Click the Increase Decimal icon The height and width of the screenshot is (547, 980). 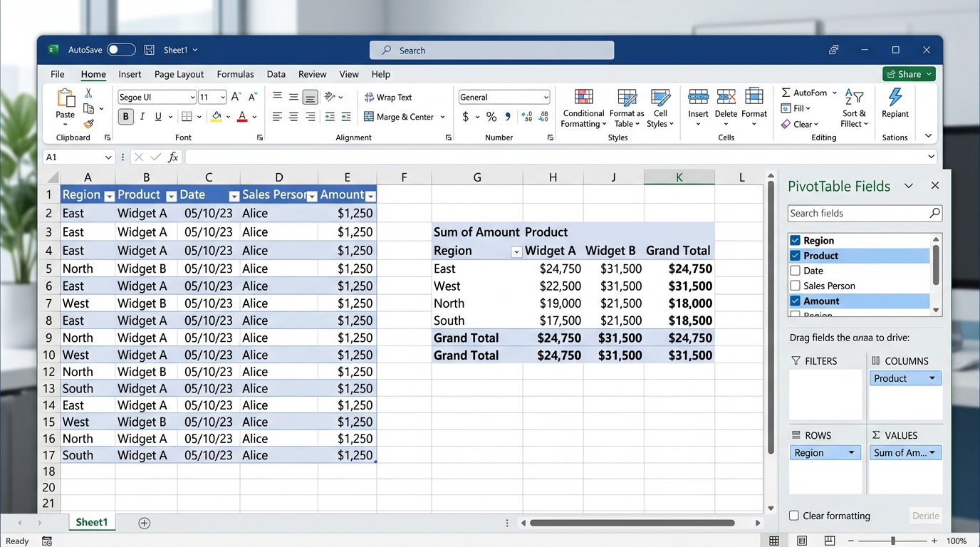527,117
